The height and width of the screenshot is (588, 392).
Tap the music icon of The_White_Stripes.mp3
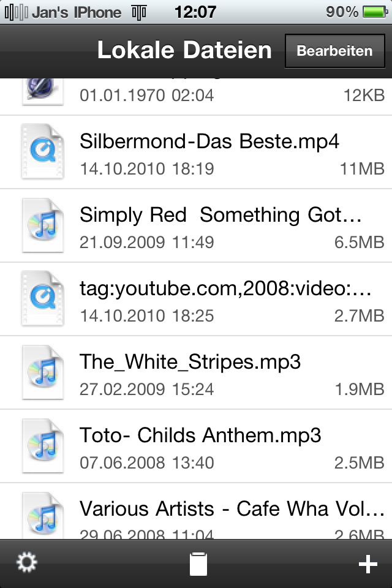point(42,372)
